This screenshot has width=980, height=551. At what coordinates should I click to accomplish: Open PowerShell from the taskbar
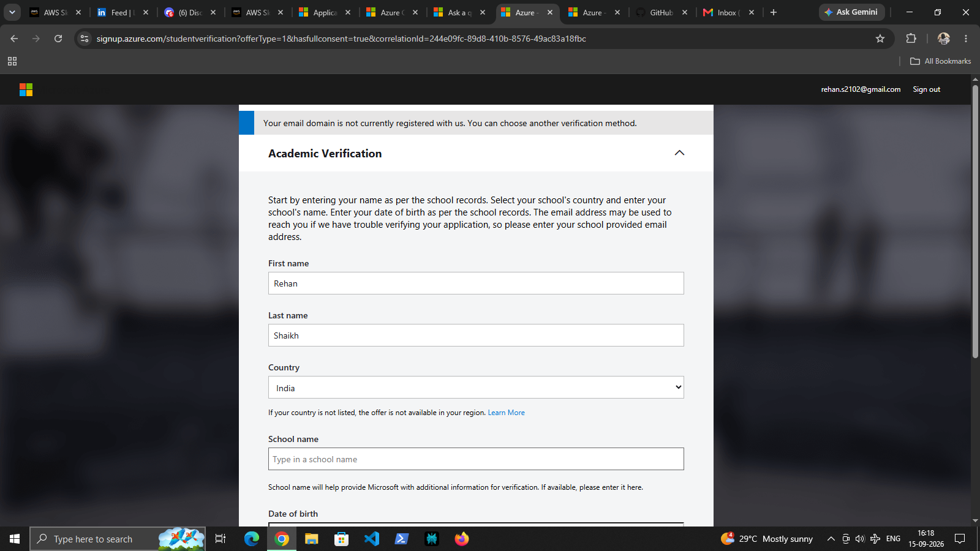[x=402, y=539]
